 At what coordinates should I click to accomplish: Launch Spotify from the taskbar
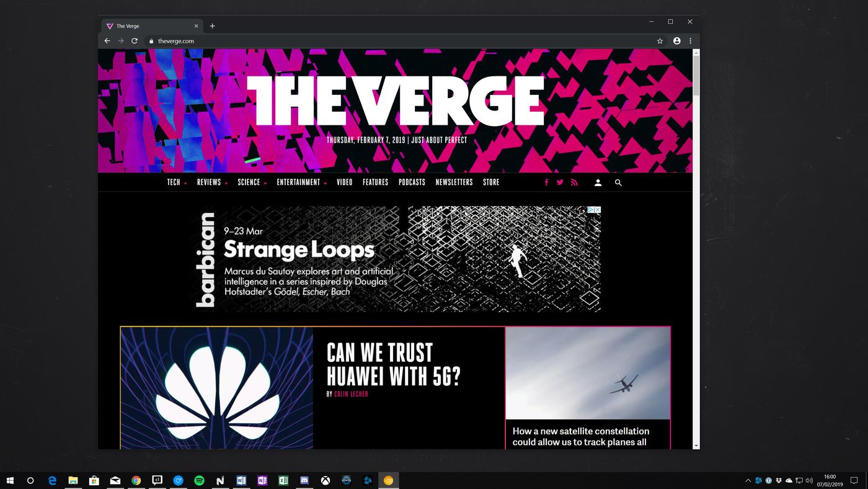pyautogui.click(x=199, y=480)
